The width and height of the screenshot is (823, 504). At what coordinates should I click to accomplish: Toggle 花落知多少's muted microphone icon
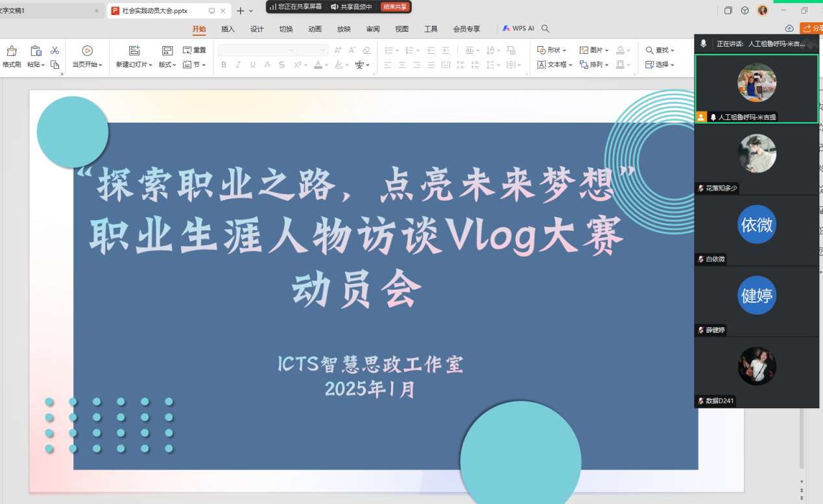tap(700, 188)
